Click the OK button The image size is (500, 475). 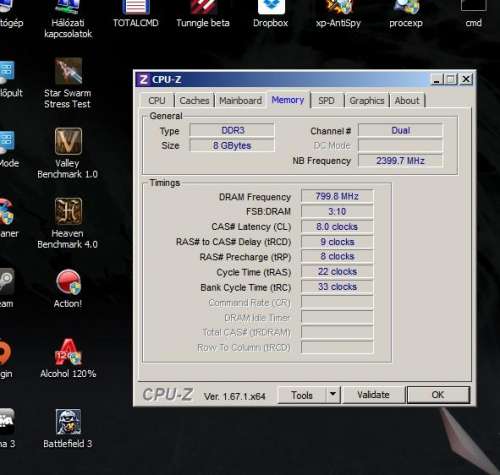[438, 395]
